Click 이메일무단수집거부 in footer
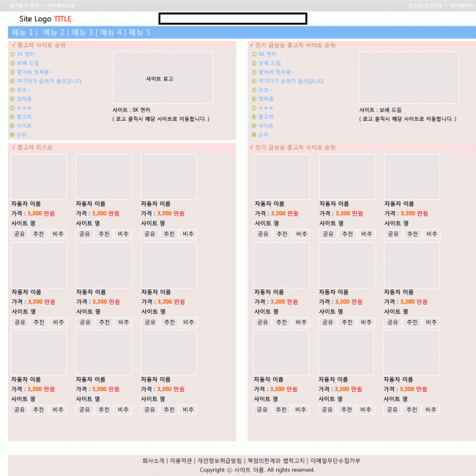 (335, 461)
